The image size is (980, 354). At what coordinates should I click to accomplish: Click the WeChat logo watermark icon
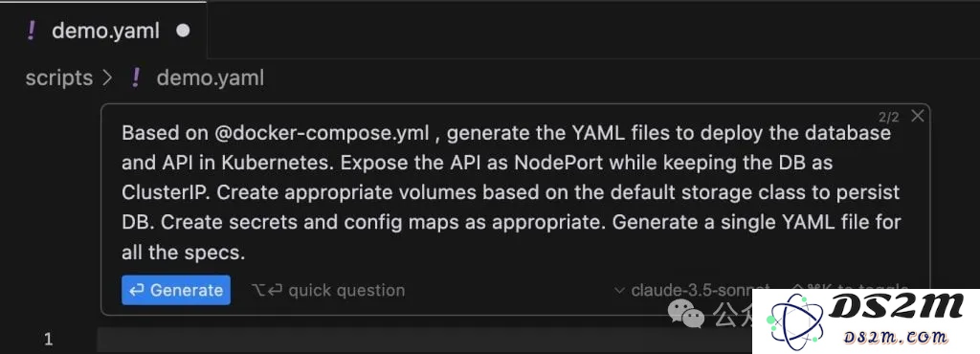686,313
